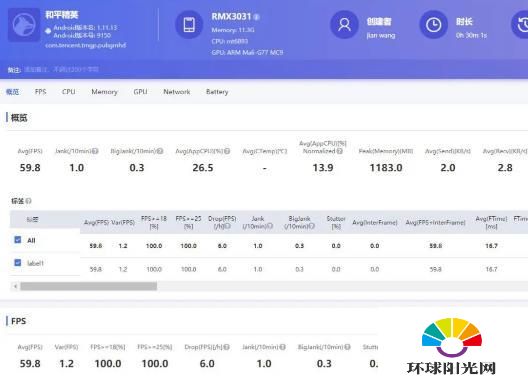Click help icon next to tags heading

pyautogui.click(x=29, y=201)
